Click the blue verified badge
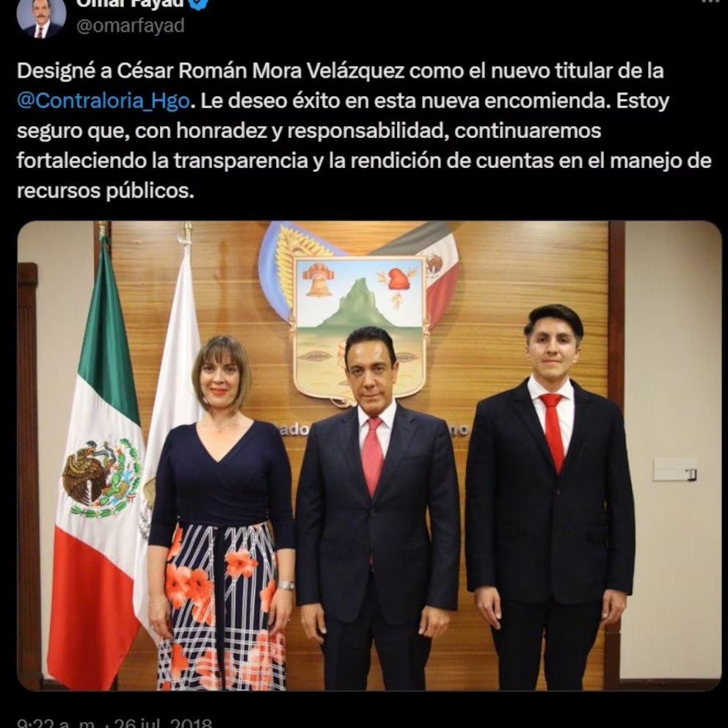728x728 pixels. click(199, 4)
